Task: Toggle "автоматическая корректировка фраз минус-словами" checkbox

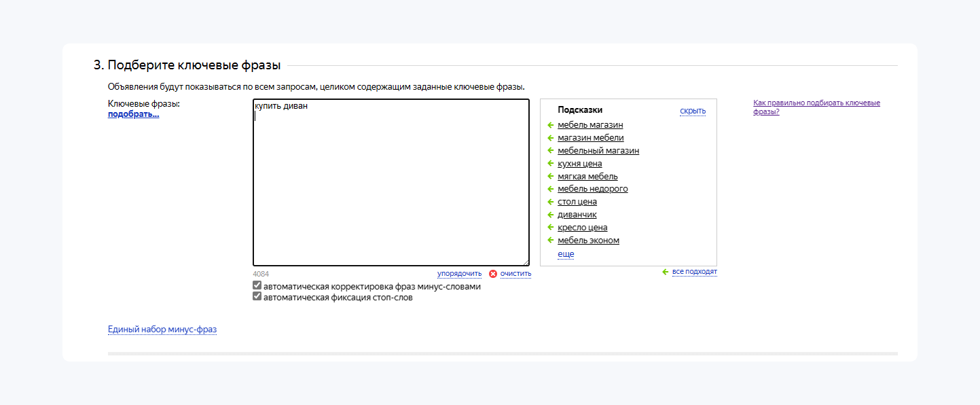Action: pyautogui.click(x=257, y=286)
